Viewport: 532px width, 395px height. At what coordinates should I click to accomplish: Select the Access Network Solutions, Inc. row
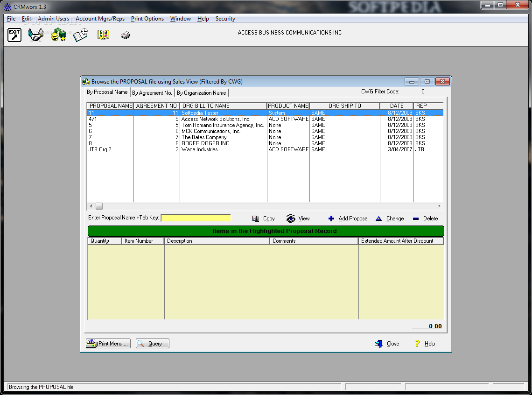pyautogui.click(x=266, y=119)
